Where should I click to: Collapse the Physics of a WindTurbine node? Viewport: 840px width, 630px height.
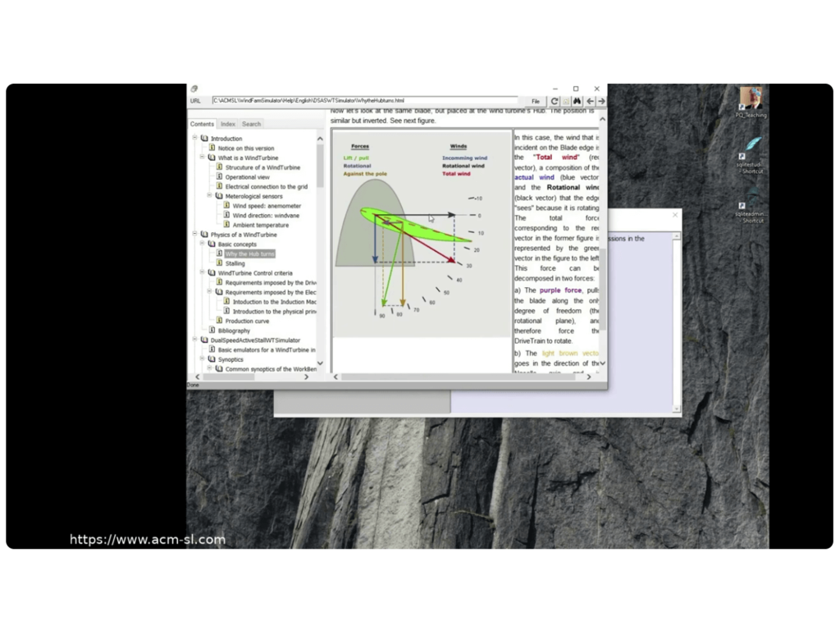pyautogui.click(x=194, y=234)
